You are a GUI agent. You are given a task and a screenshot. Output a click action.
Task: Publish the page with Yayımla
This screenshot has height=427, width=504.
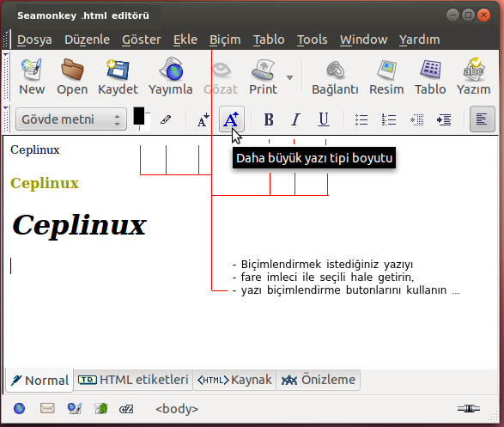tap(171, 76)
